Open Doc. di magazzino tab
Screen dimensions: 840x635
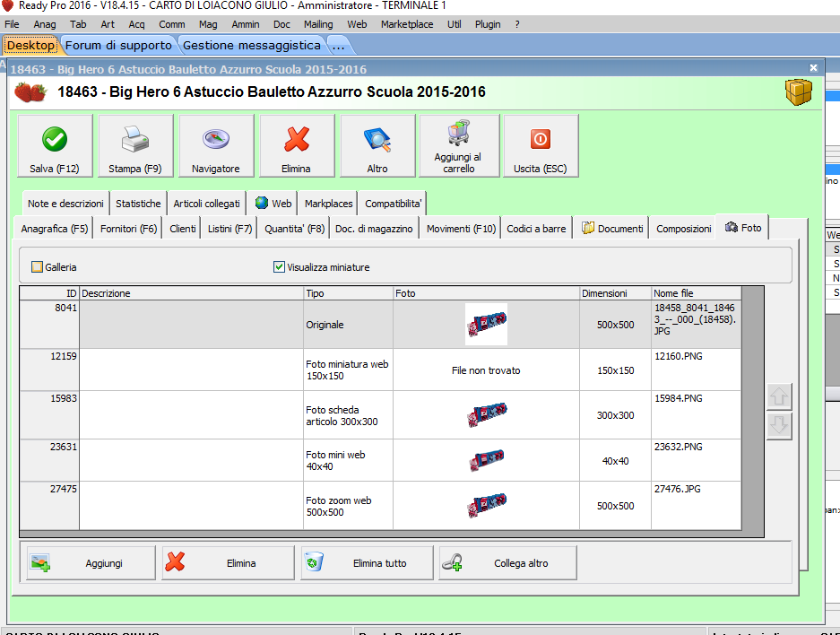click(374, 229)
